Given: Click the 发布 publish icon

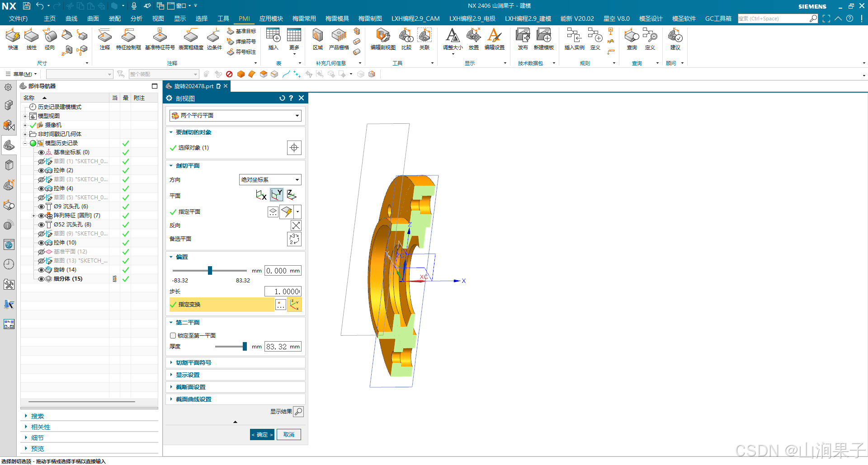Looking at the screenshot, I should pyautogui.click(x=523, y=39).
